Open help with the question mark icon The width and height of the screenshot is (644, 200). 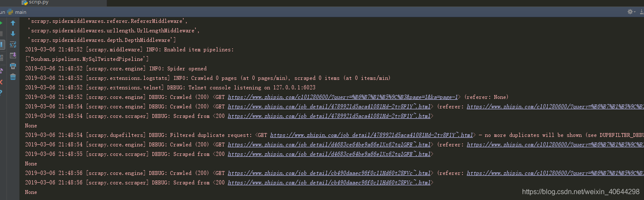click(x=1, y=92)
